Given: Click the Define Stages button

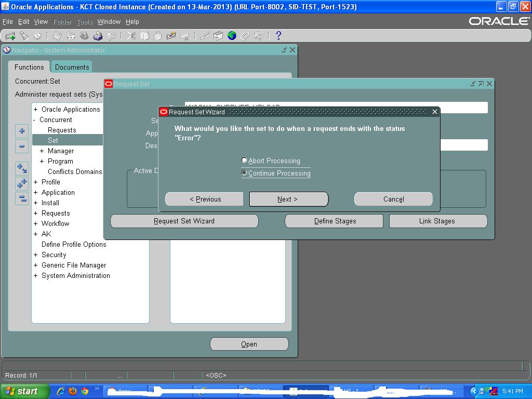Looking at the screenshot, I should (x=334, y=221).
